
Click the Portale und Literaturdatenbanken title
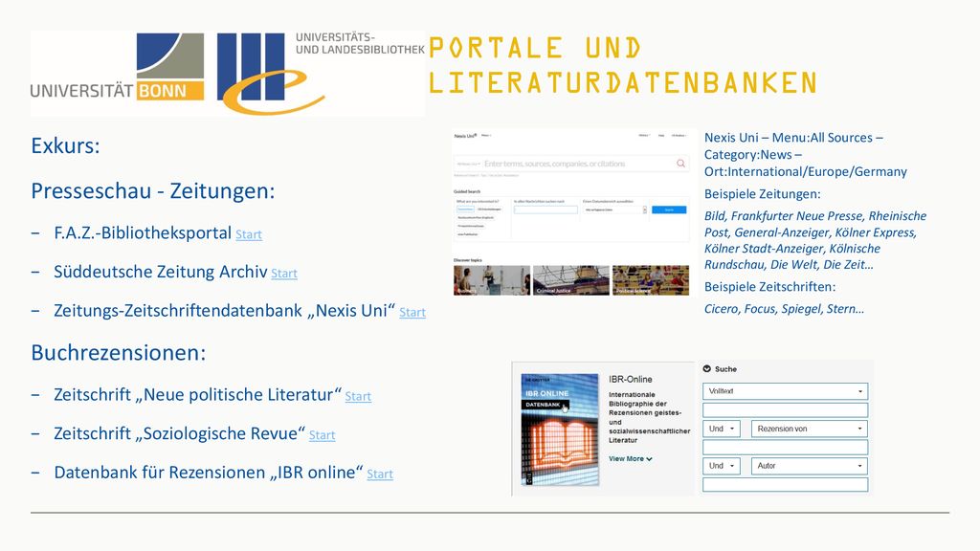[x=623, y=66]
